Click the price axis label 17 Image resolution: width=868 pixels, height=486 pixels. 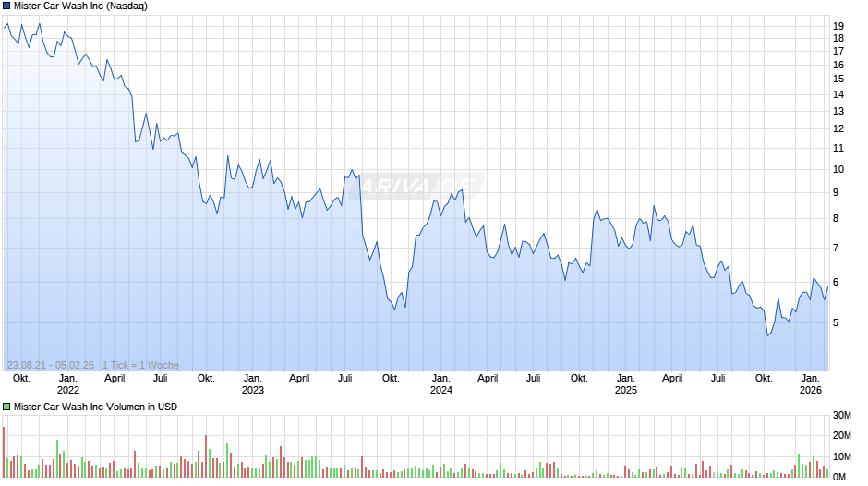[x=838, y=51]
